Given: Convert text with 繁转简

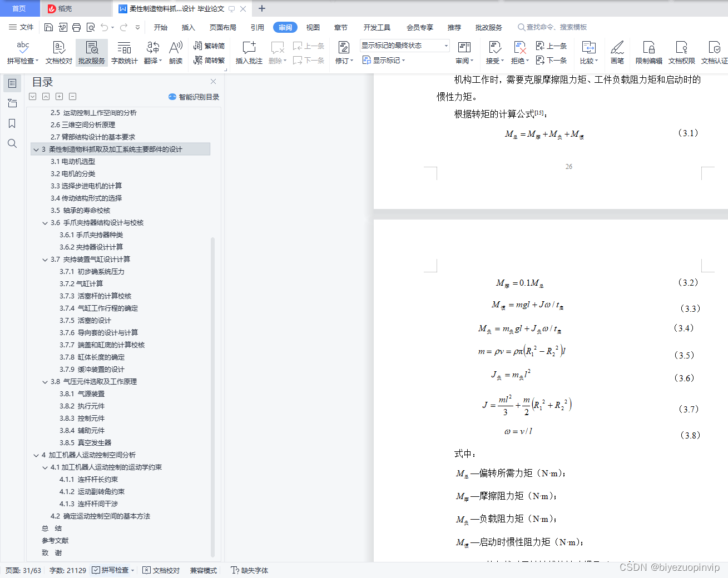Looking at the screenshot, I should coord(209,46).
